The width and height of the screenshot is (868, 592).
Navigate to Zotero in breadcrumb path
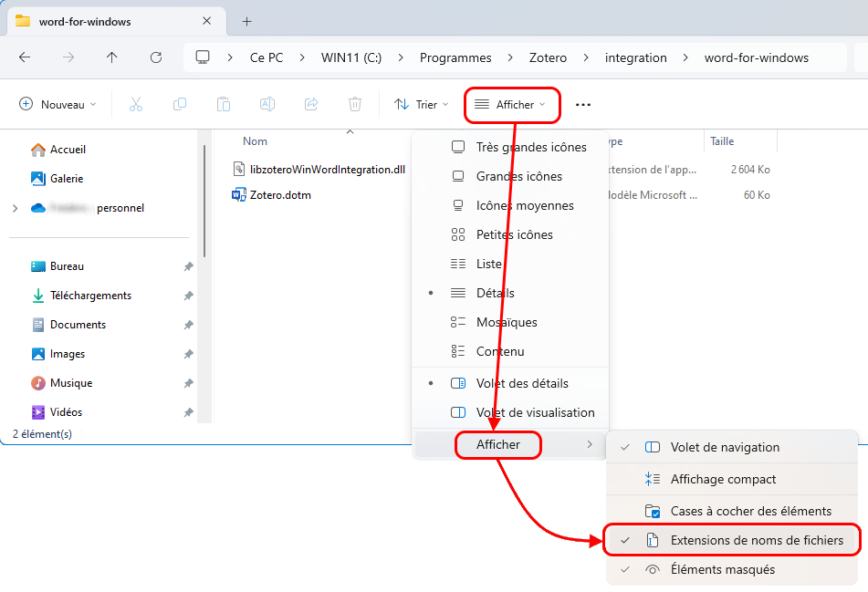click(x=548, y=57)
